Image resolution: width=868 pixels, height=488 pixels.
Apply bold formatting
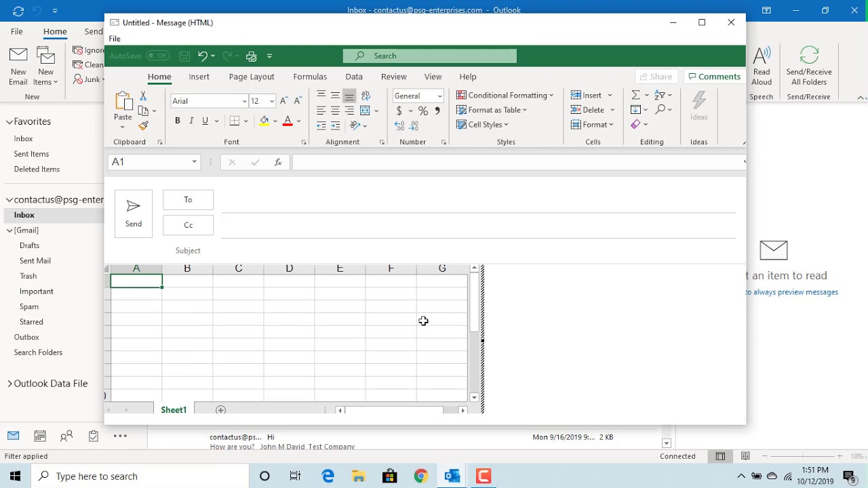tap(178, 121)
